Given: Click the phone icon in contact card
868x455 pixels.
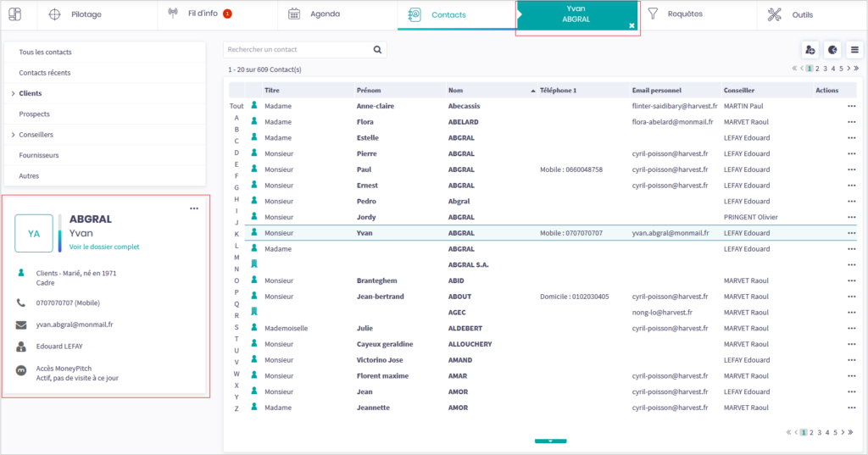Looking at the screenshot, I should (21, 302).
